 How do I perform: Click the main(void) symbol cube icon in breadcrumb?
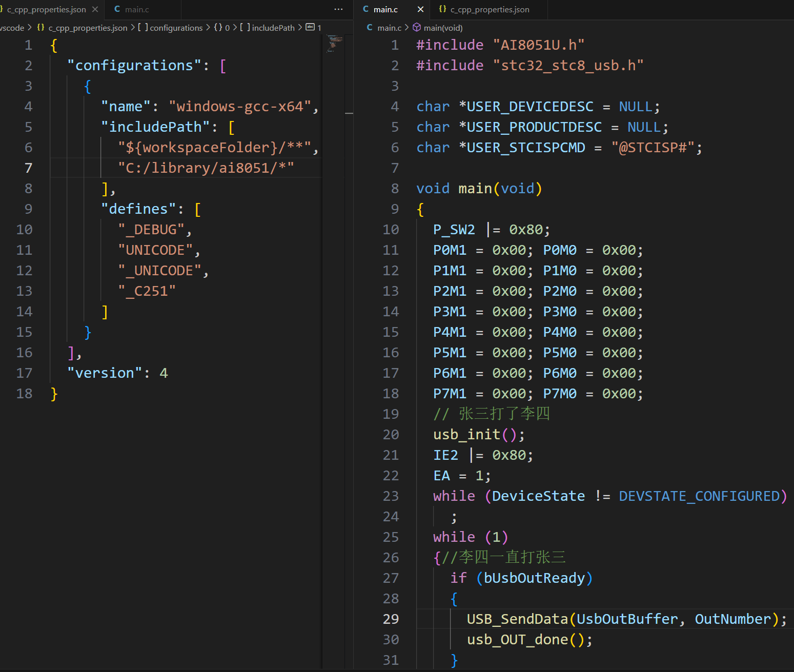(417, 28)
